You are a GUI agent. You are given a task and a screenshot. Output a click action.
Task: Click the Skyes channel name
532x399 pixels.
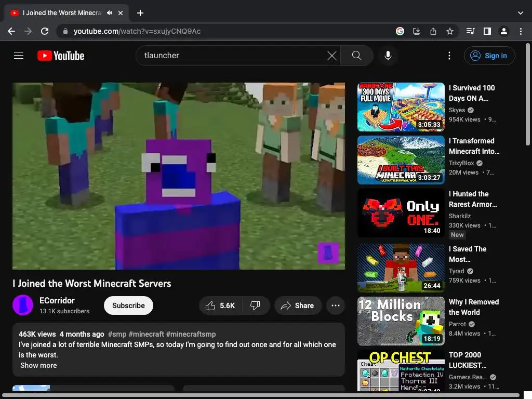pos(457,110)
